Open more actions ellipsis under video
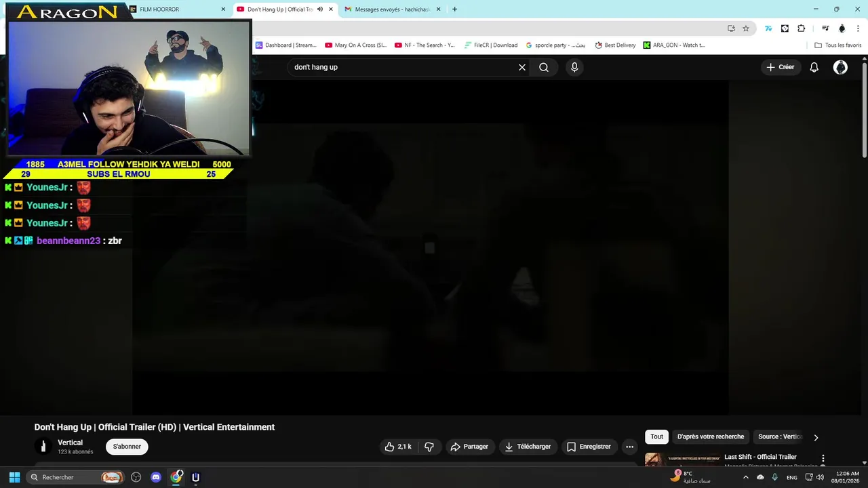Image resolution: width=868 pixels, height=488 pixels. [629, 447]
